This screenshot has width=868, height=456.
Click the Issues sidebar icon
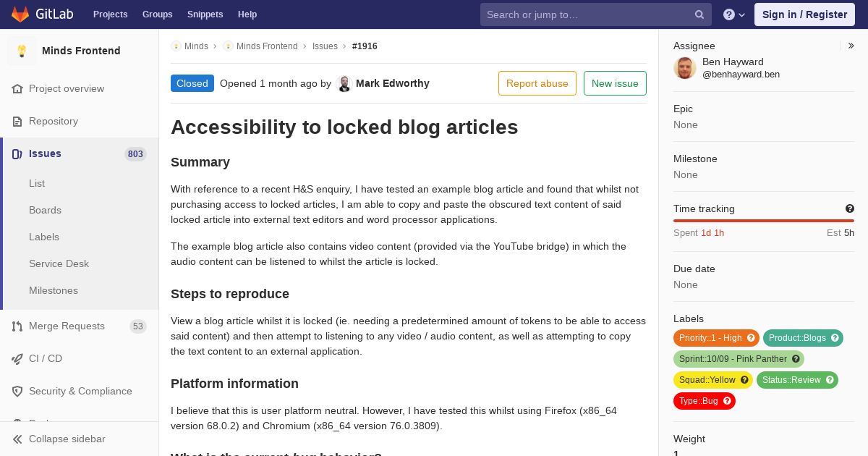pos(17,153)
